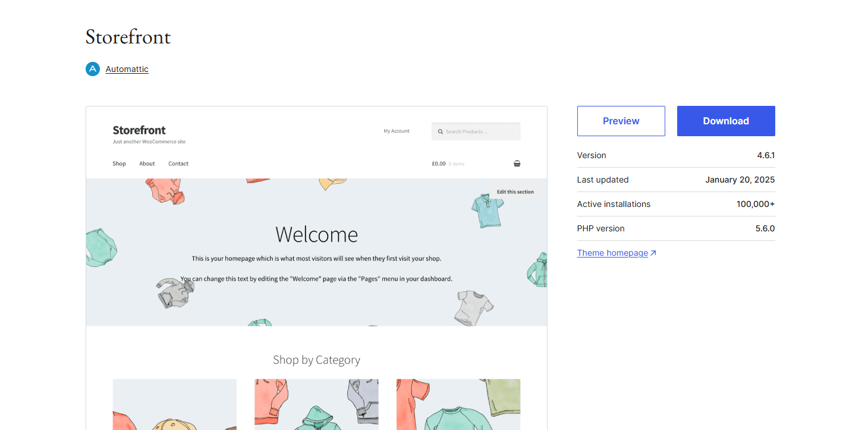The image size is (868, 430).
Task: Click the Search Products field in the preview
Action: (476, 131)
